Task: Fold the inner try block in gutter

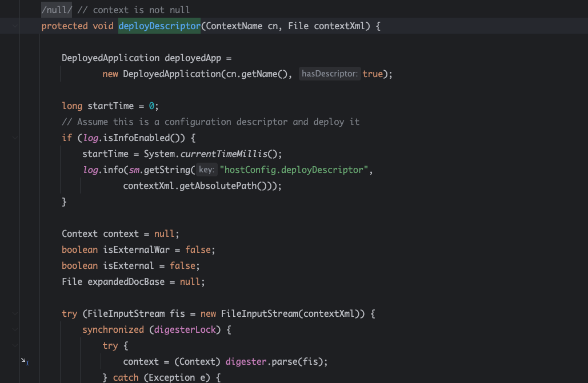Action: [14, 345]
